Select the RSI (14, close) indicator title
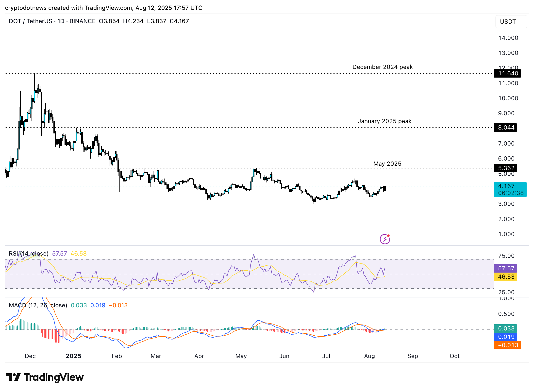 click(29, 254)
